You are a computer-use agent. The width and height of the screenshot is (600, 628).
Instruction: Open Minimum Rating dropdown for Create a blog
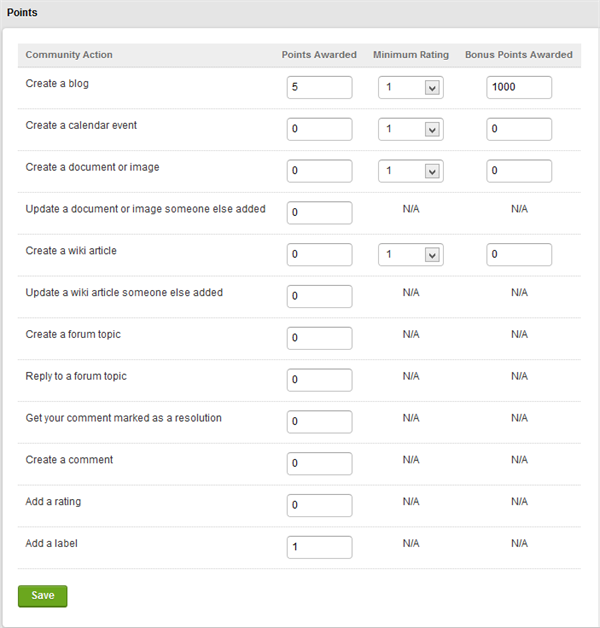[x=411, y=87]
